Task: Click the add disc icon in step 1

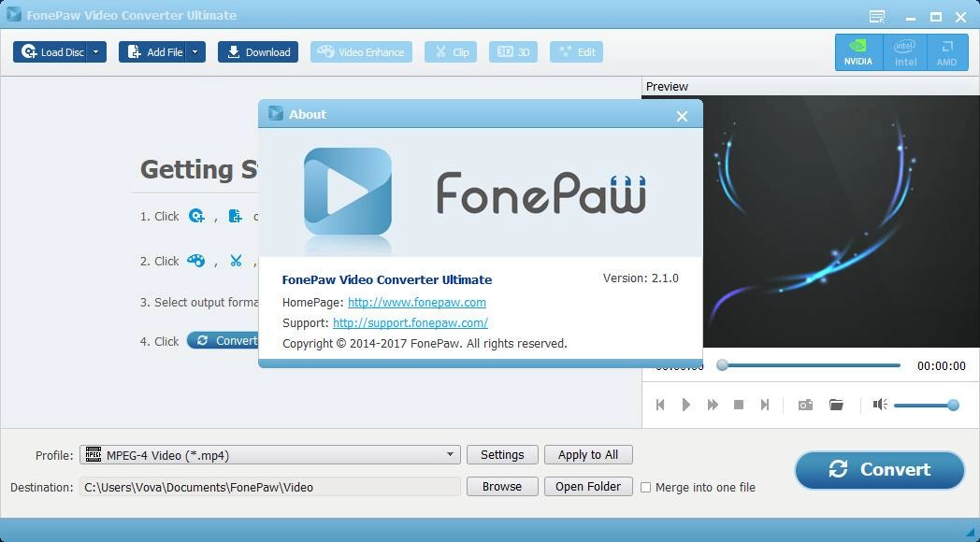Action: pyautogui.click(x=197, y=216)
